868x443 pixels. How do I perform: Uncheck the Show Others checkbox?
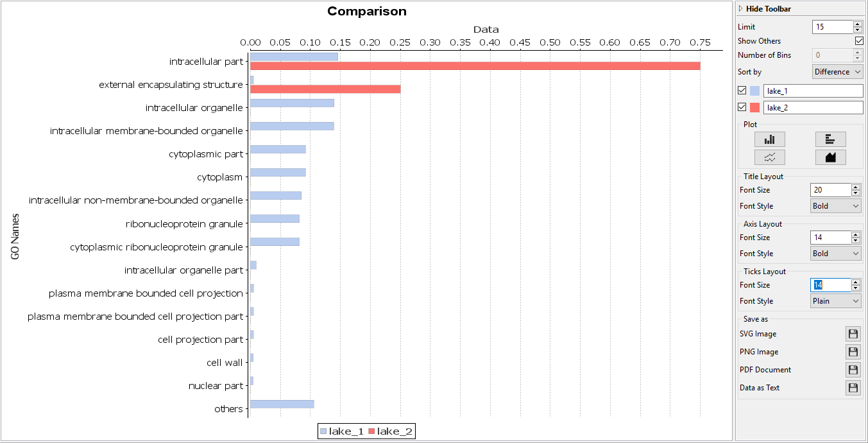click(859, 41)
